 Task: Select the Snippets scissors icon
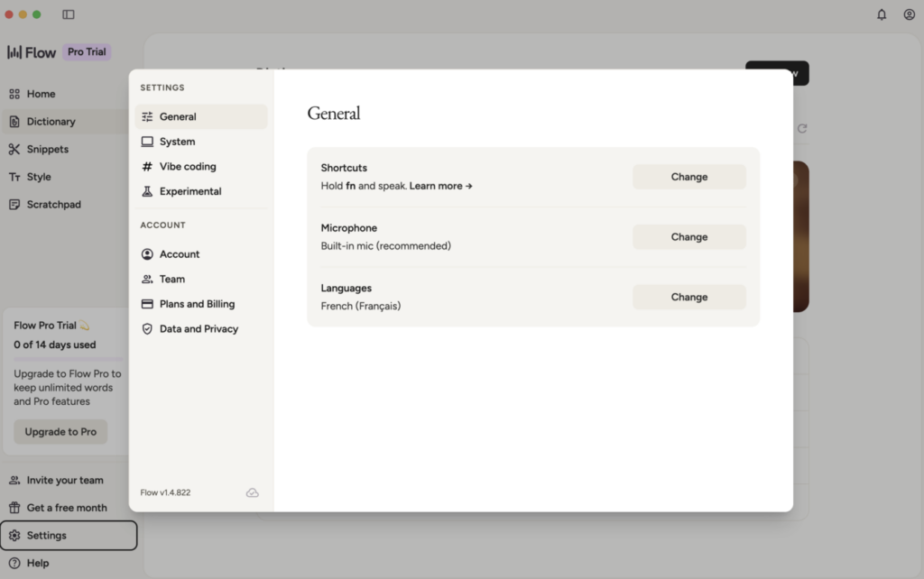(x=15, y=149)
